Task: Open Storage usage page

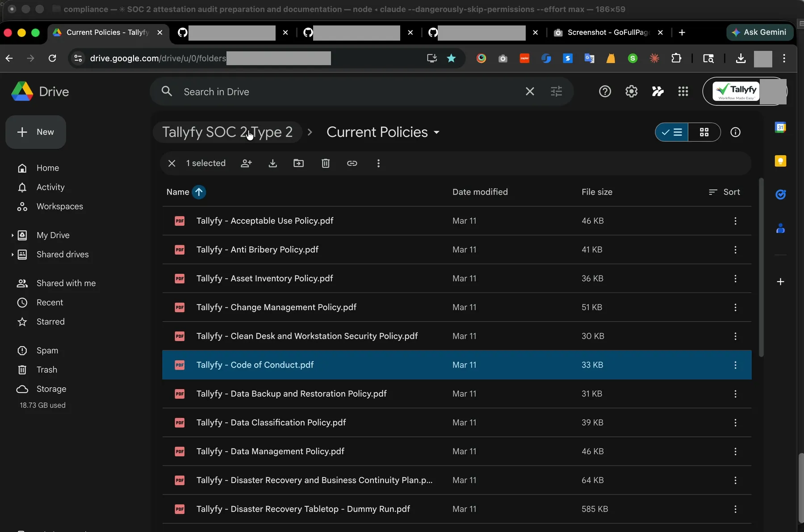Action: pos(51,389)
